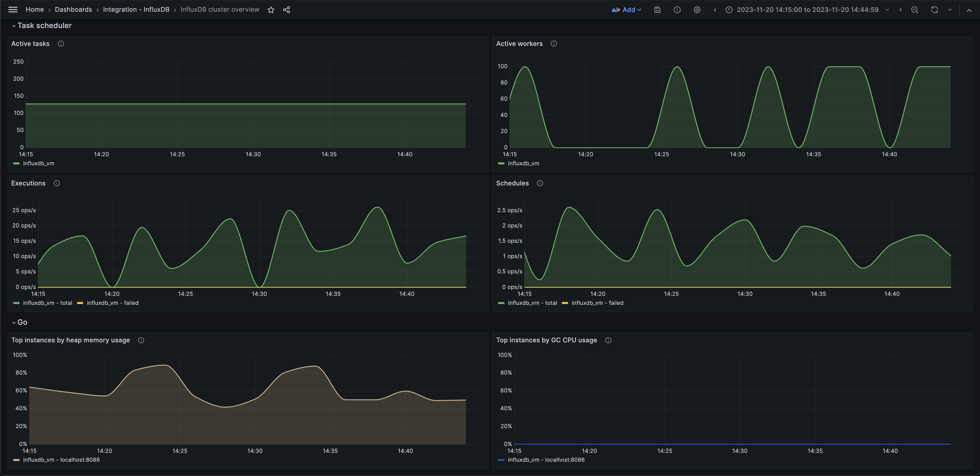Save the dashboard
This screenshot has width=980, height=476.
click(x=658, y=9)
